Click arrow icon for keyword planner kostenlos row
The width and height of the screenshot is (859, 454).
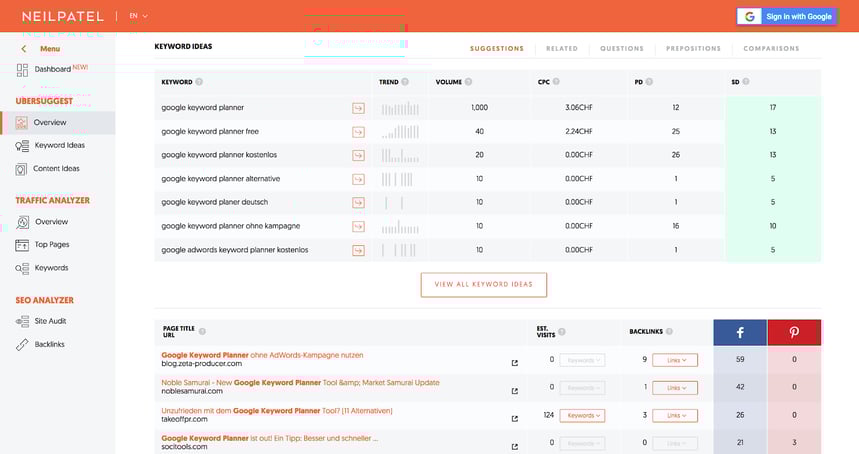coord(358,156)
